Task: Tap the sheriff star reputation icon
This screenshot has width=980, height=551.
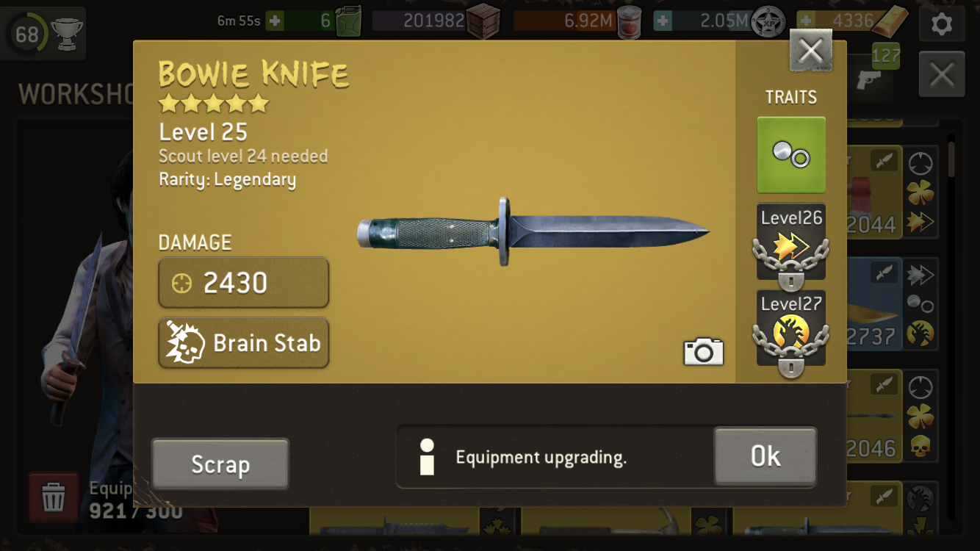Action: [769, 22]
